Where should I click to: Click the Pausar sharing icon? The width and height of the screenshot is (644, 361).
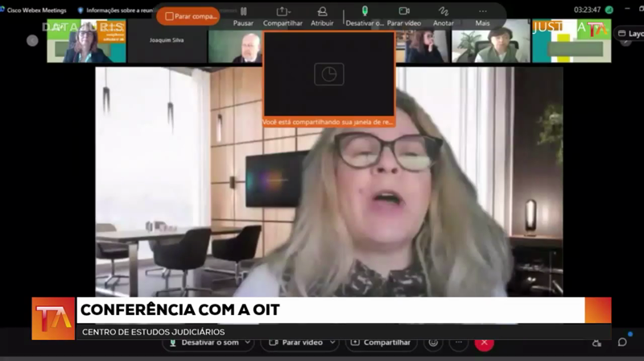243,12
